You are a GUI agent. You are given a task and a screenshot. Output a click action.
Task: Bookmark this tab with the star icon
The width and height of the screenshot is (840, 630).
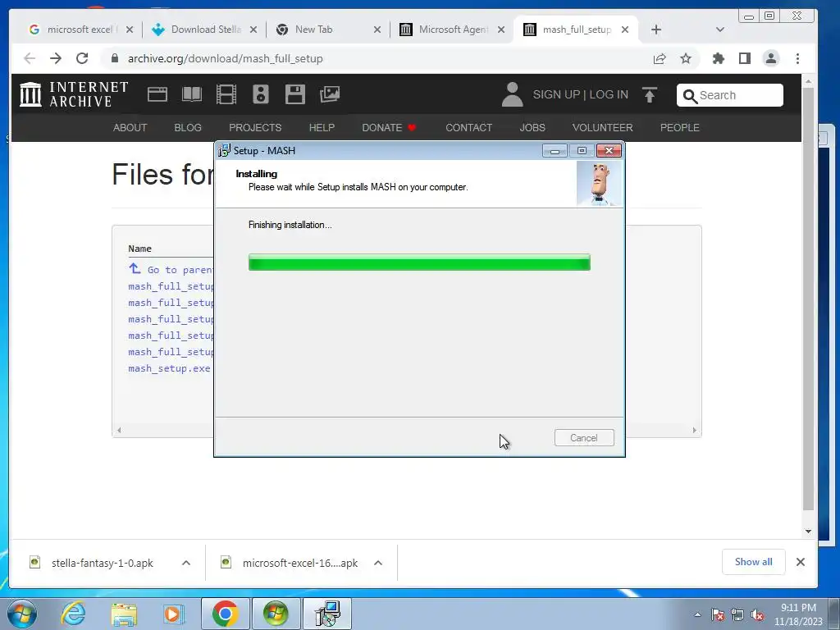point(686,58)
